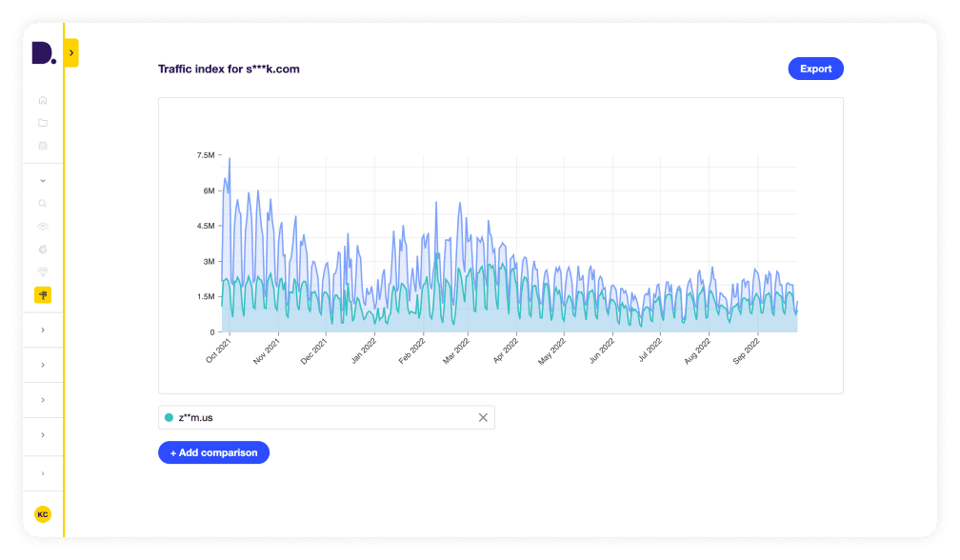This screenshot has height=560, width=960.
Task: Click the highlighted yellow signpost icon
Action: pyautogui.click(x=43, y=295)
